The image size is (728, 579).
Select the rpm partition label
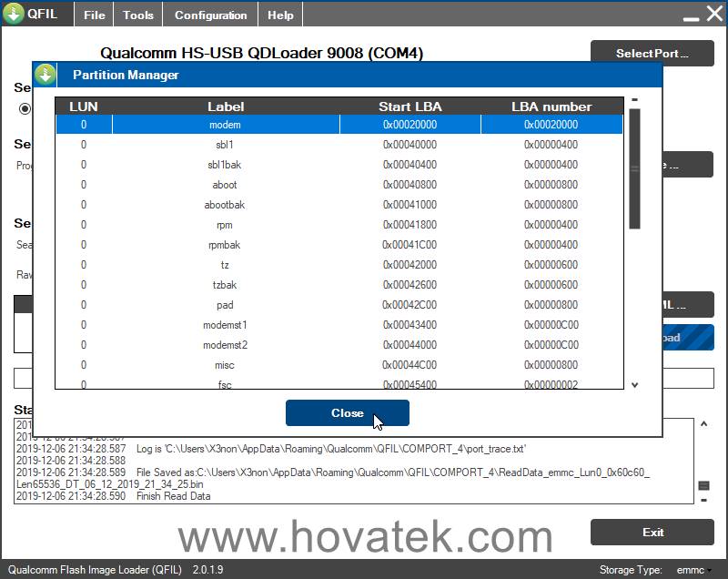pos(225,225)
